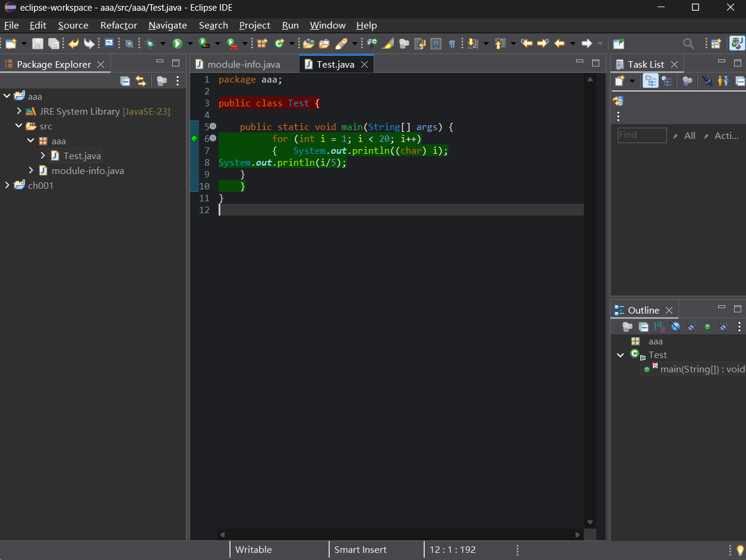This screenshot has height=560, width=746.
Task: Open dropdown next to Coverage icon
Action: (217, 43)
